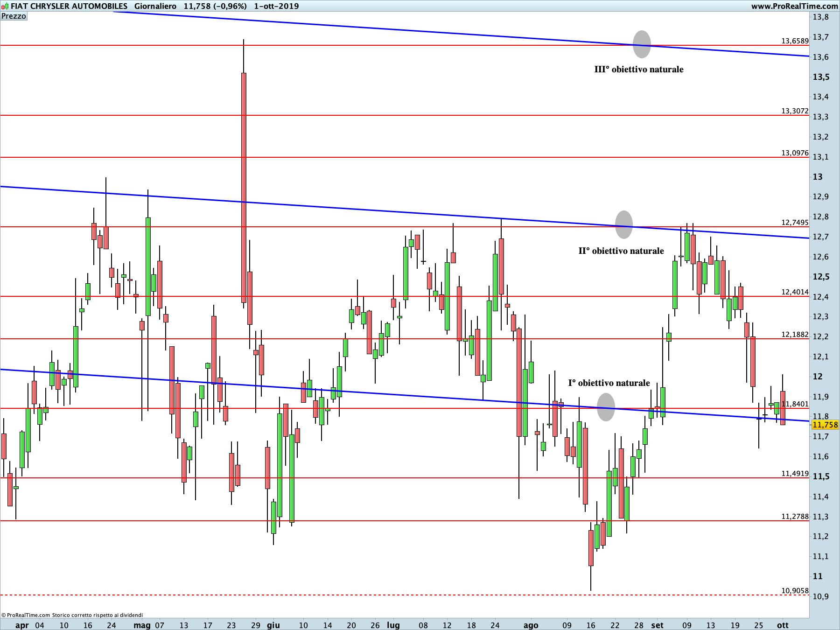Click the grey ellipse at III° obiettivo
The width and height of the screenshot is (840, 630).
tap(642, 44)
